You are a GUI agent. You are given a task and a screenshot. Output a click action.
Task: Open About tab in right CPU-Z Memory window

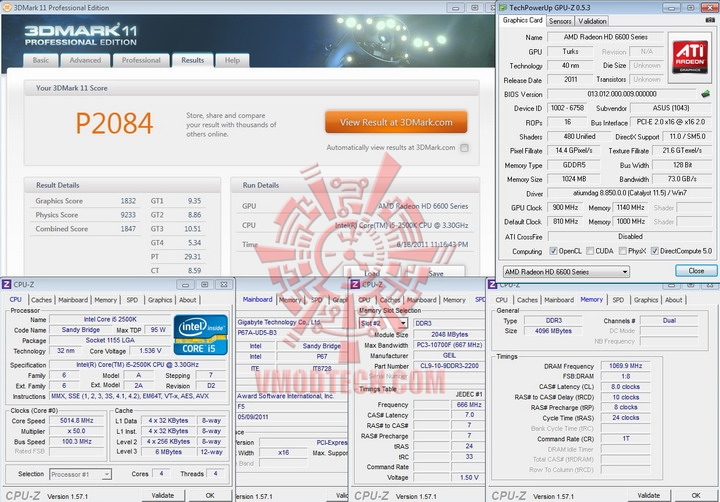(674, 300)
